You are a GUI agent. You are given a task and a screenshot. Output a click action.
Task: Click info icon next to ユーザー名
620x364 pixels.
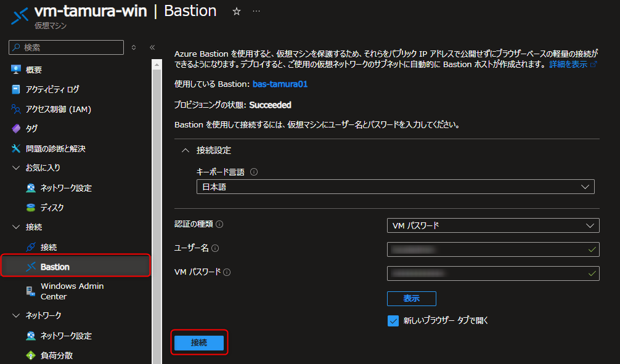point(215,248)
